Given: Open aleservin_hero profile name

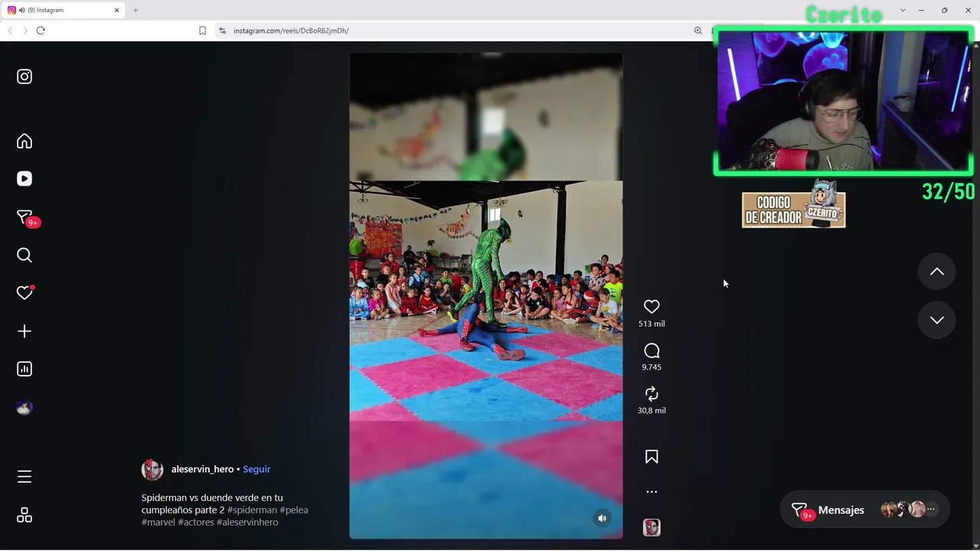Looking at the screenshot, I should 202,469.
